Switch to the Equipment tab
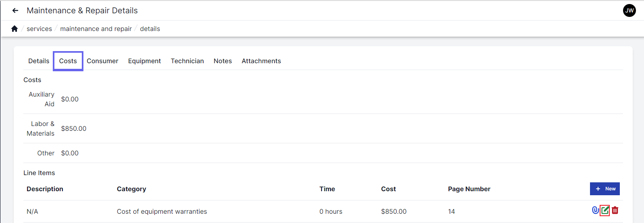Viewport: 644px width, 223px height. click(x=144, y=61)
